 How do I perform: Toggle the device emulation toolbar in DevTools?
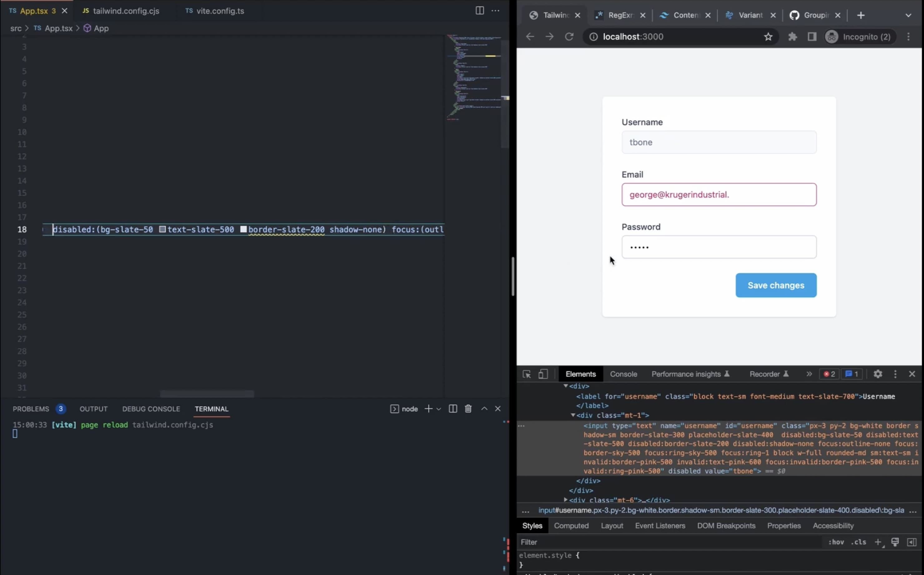click(543, 374)
